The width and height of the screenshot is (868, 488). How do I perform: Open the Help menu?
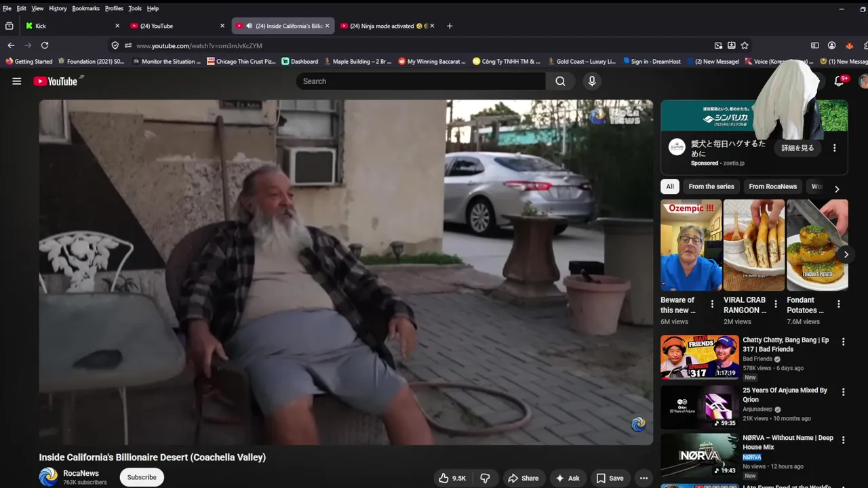tap(153, 8)
